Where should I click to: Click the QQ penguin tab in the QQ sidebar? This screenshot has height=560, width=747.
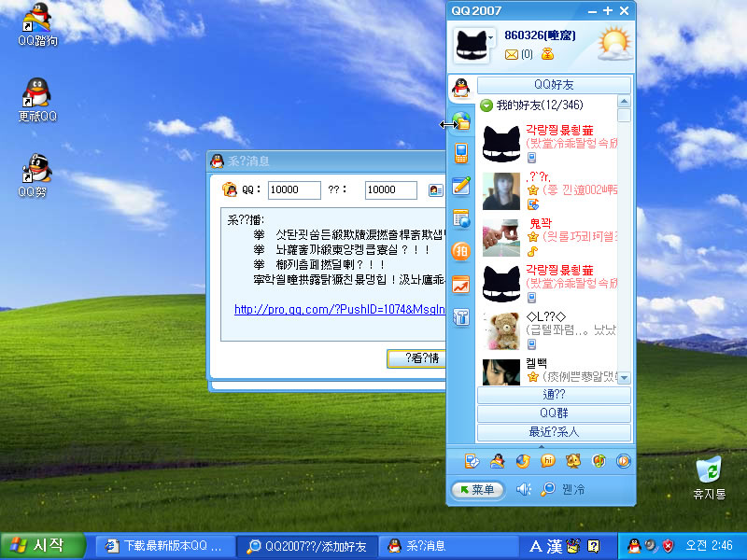point(460,88)
